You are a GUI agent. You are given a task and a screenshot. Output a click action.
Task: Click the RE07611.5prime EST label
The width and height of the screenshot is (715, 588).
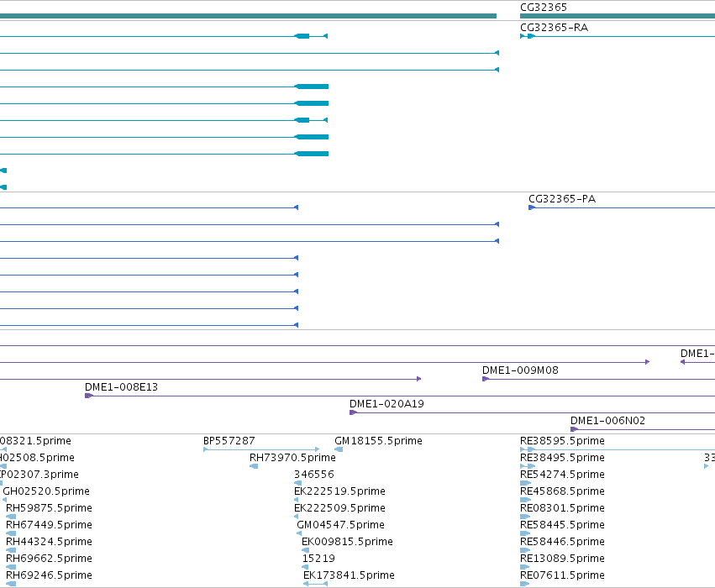(x=562, y=575)
